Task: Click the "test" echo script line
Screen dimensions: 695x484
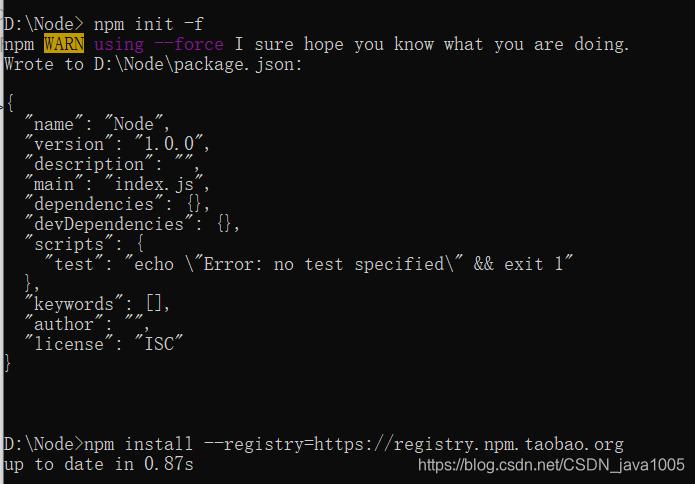Action: pos(309,264)
